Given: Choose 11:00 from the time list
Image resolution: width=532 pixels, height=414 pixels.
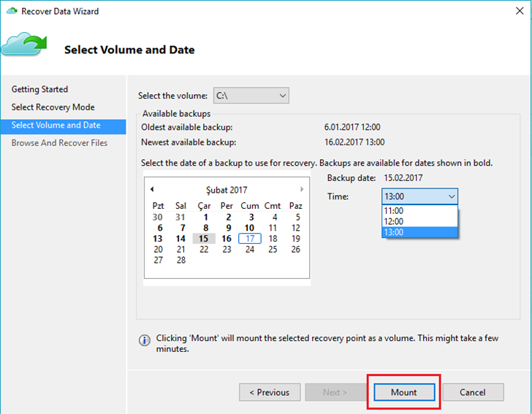Looking at the screenshot, I should 419,210.
